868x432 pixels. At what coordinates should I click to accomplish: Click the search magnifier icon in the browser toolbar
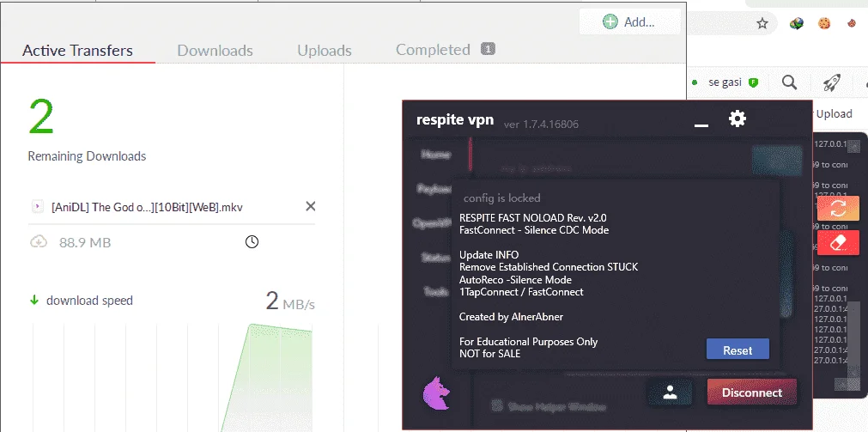click(x=789, y=82)
